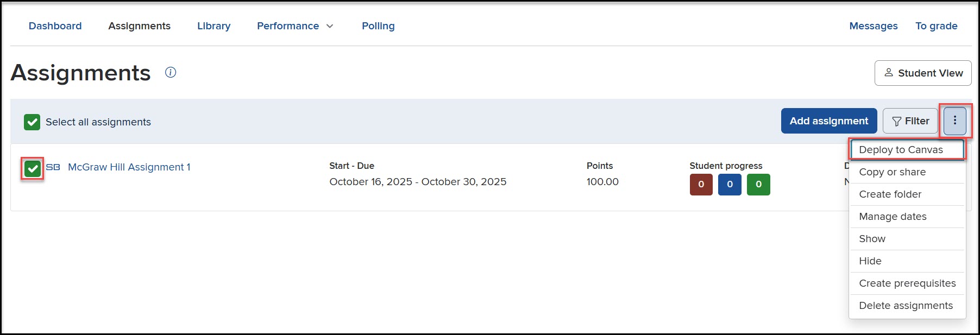The width and height of the screenshot is (980, 335).
Task: Click the green student progress badge
Action: pos(758,184)
